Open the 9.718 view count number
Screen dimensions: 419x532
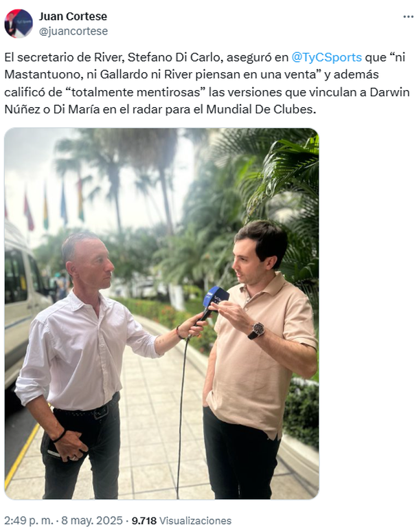click(144, 520)
